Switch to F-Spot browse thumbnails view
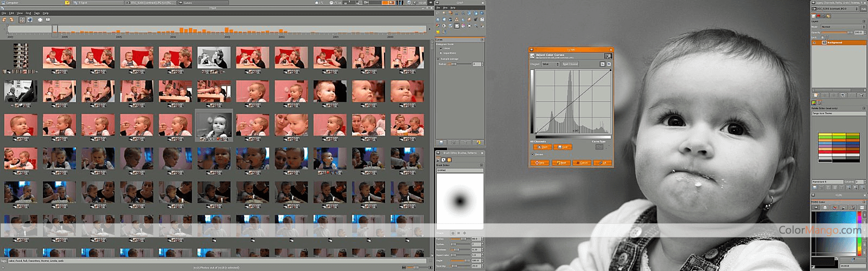The height and width of the screenshot is (271, 868). [22, 20]
